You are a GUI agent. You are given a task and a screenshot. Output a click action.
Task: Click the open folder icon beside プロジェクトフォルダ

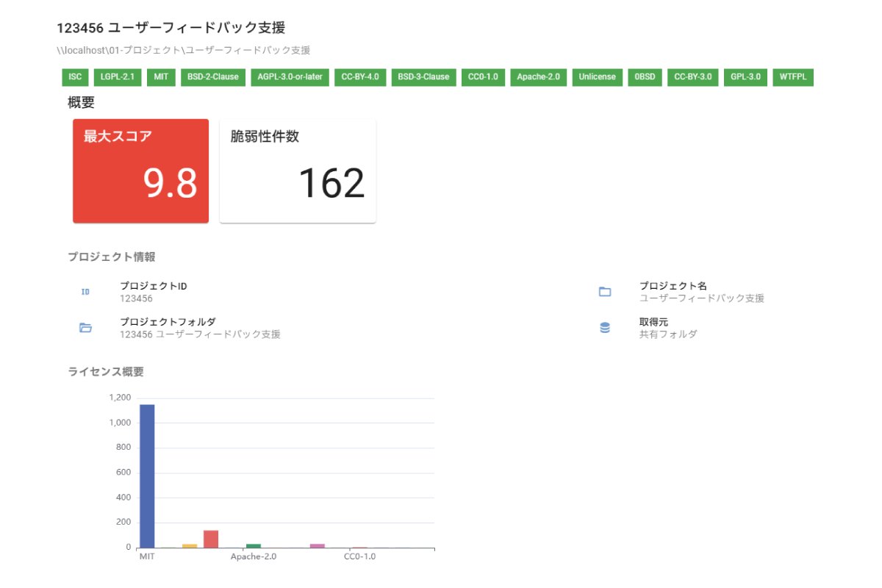coord(85,328)
